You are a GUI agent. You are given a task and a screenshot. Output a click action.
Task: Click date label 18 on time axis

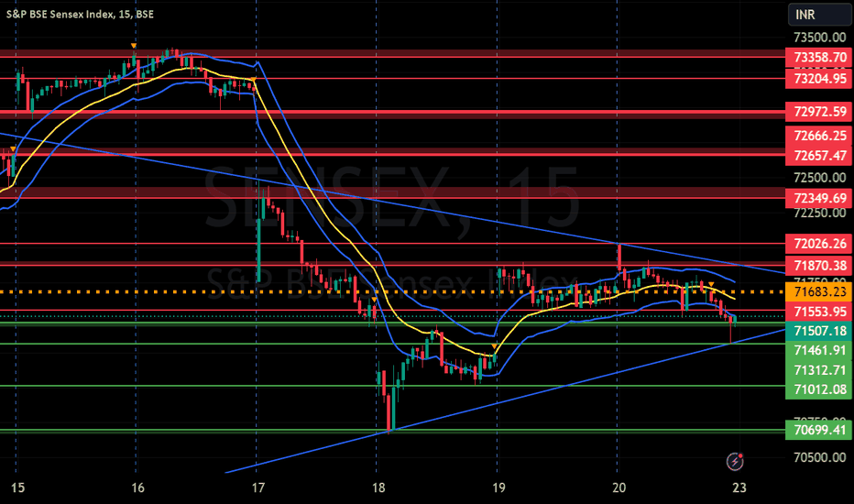tap(378, 488)
